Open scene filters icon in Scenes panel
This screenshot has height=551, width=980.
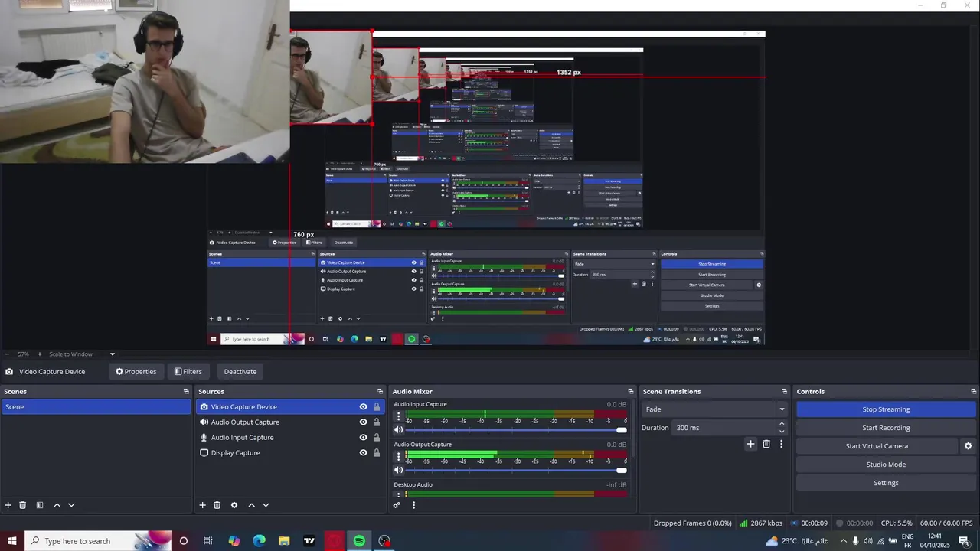39,505
